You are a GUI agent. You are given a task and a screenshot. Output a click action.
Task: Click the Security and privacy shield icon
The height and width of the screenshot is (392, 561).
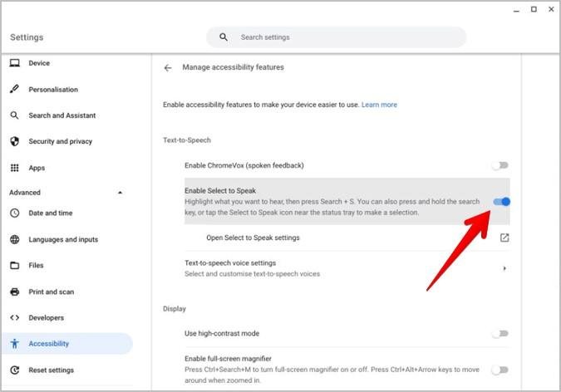point(14,141)
